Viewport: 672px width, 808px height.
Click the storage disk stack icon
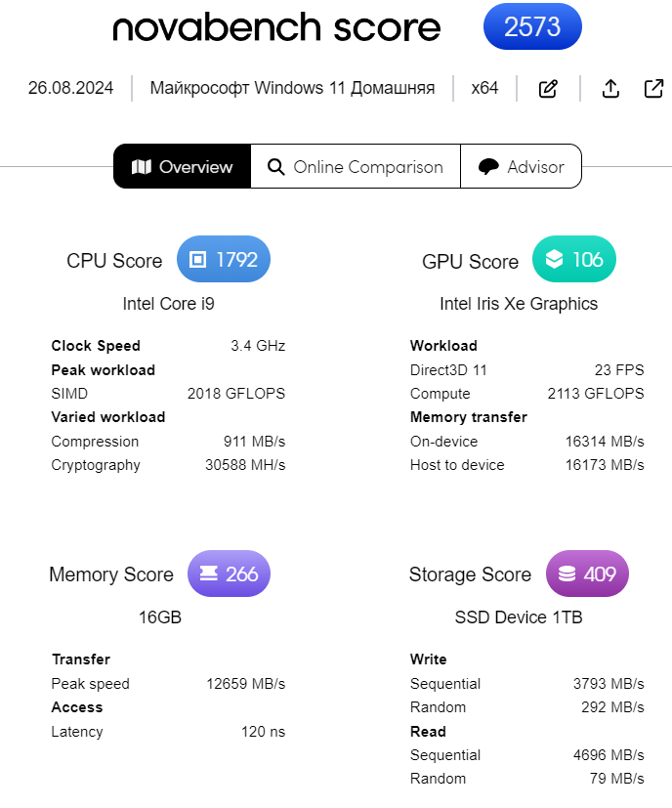(x=567, y=574)
